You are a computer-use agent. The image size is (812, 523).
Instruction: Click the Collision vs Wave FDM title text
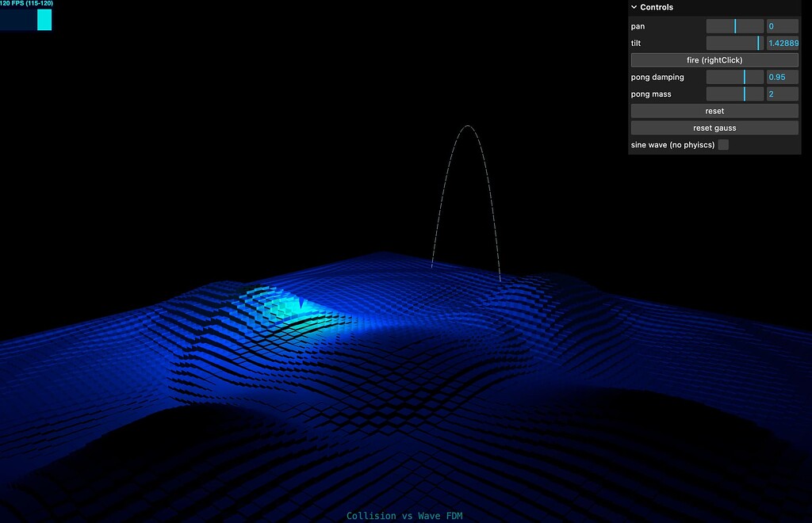405,515
